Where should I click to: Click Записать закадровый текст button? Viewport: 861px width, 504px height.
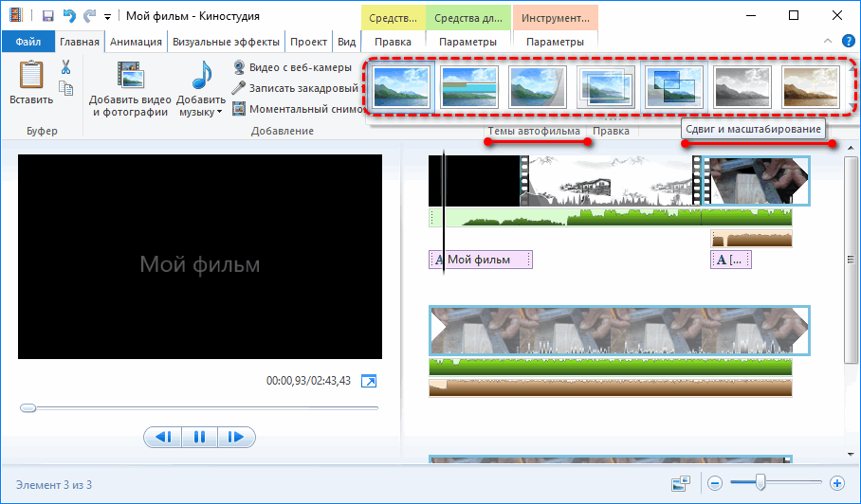coord(296,88)
